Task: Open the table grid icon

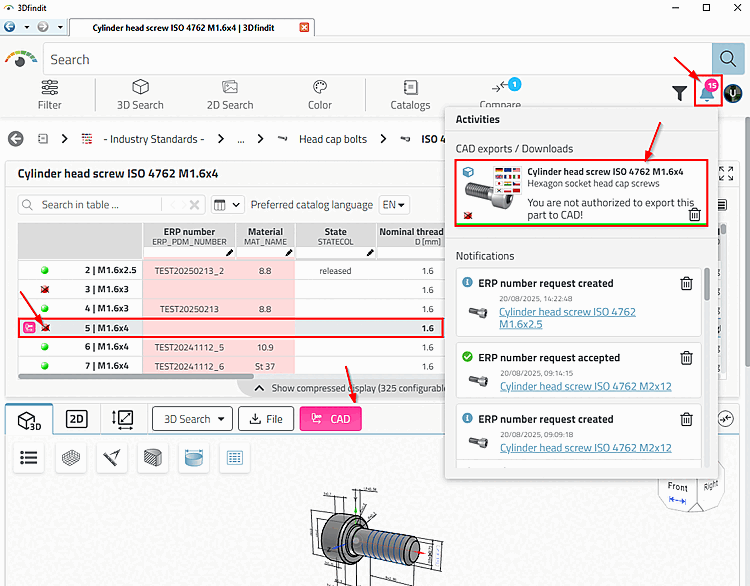Action: pos(234,458)
